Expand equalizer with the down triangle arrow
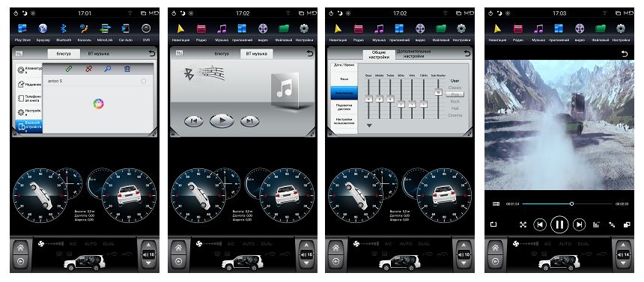 (x=369, y=126)
